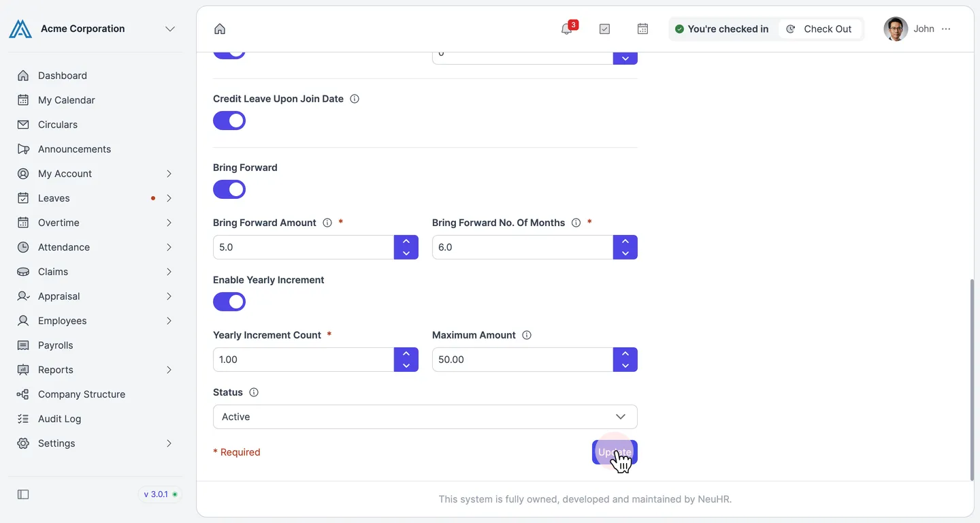
Task: Expand the Attendance submenu
Action: (95, 247)
